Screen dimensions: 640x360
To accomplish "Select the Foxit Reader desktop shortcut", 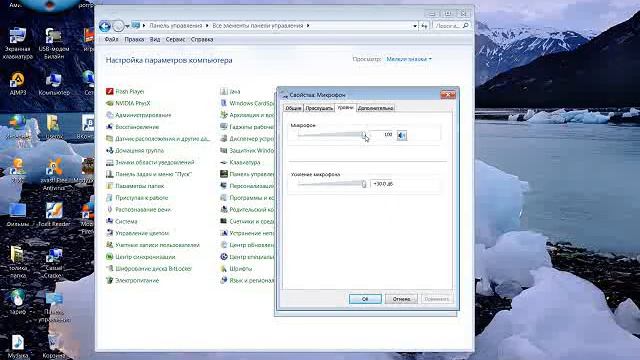I will pos(54,215).
